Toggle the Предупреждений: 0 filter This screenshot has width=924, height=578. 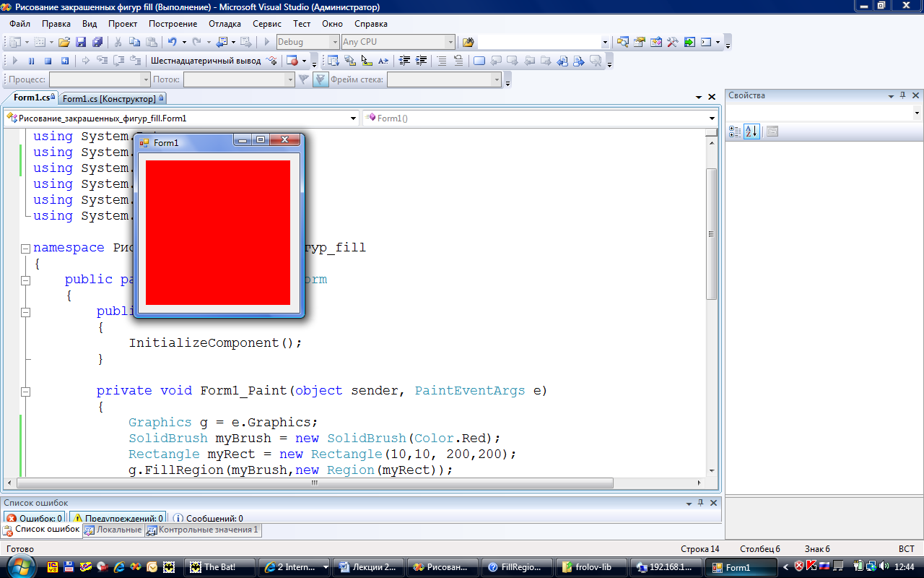tap(118, 518)
